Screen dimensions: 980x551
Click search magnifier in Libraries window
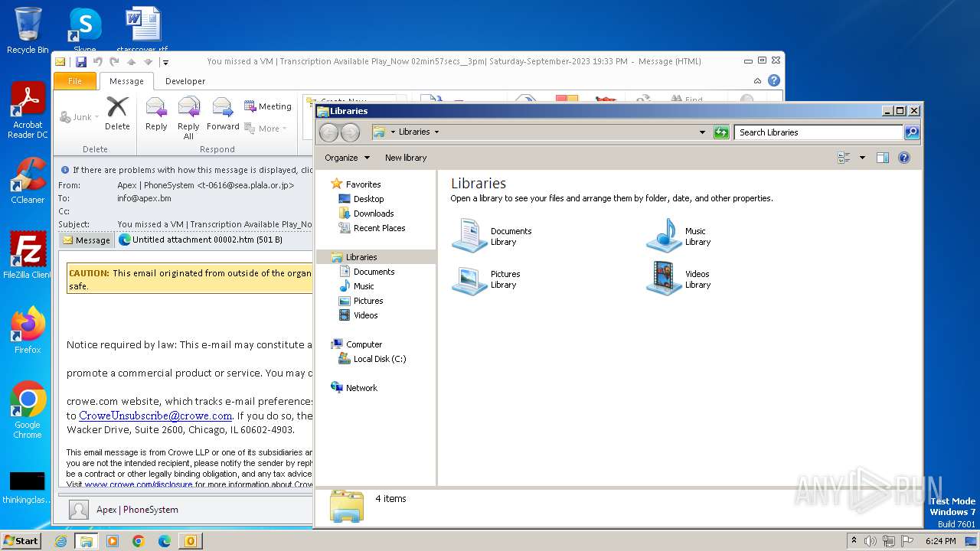pyautogui.click(x=911, y=132)
